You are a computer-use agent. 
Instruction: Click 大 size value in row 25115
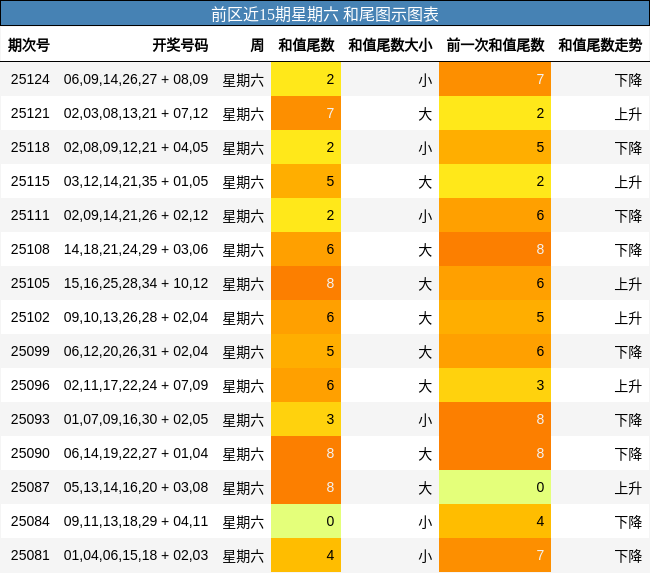425,182
